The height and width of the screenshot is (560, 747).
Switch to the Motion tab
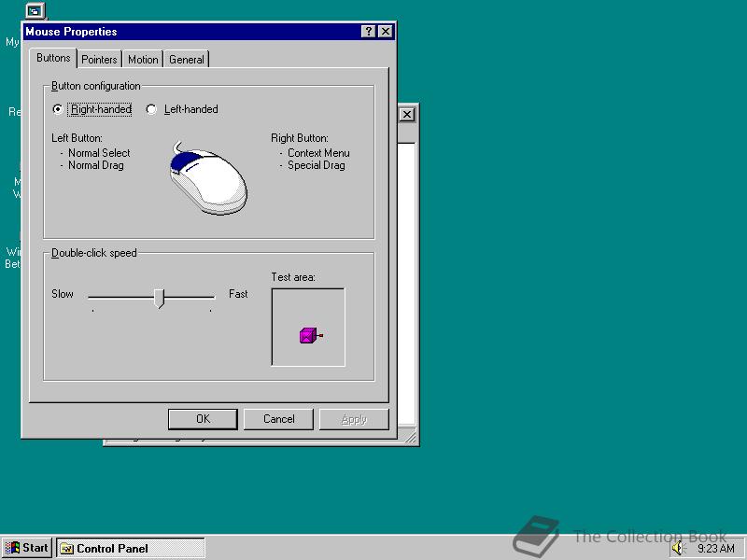pyautogui.click(x=143, y=60)
